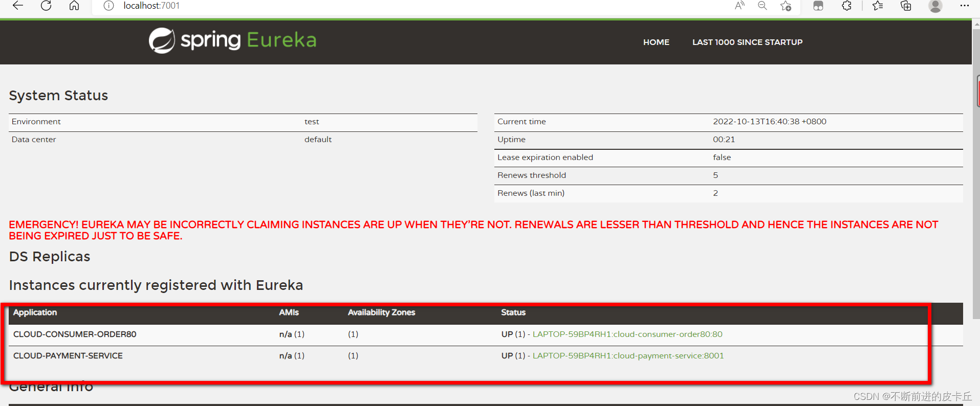980x406 pixels.
Task: Open the browser home page icon
Action: pos(74,6)
